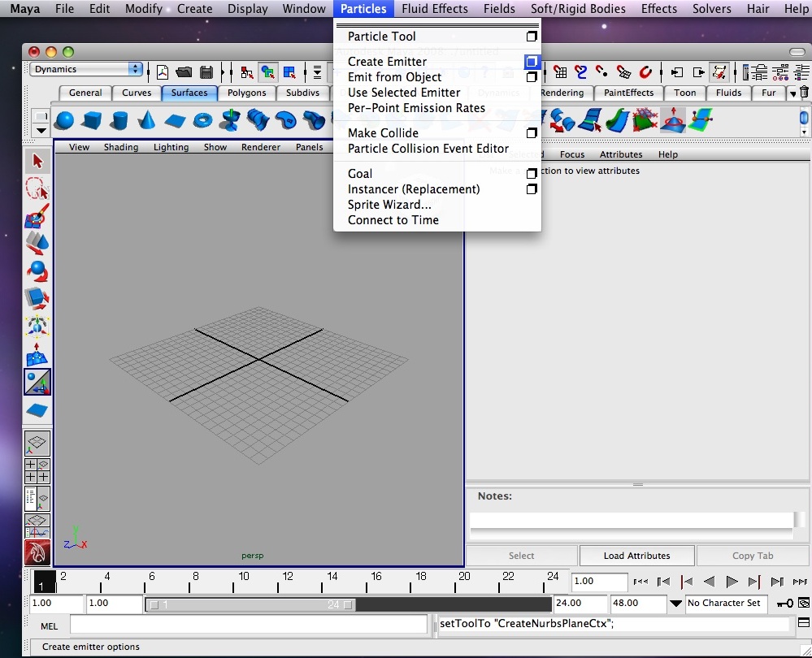The image size is (812, 658).
Task: Open Create Emitter option box
Action: (x=532, y=62)
